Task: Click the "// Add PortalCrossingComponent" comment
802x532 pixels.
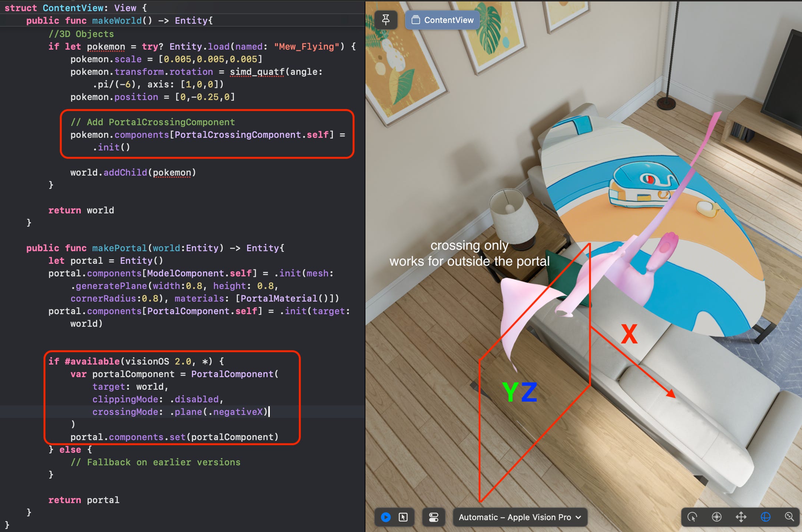Action: pos(153,122)
